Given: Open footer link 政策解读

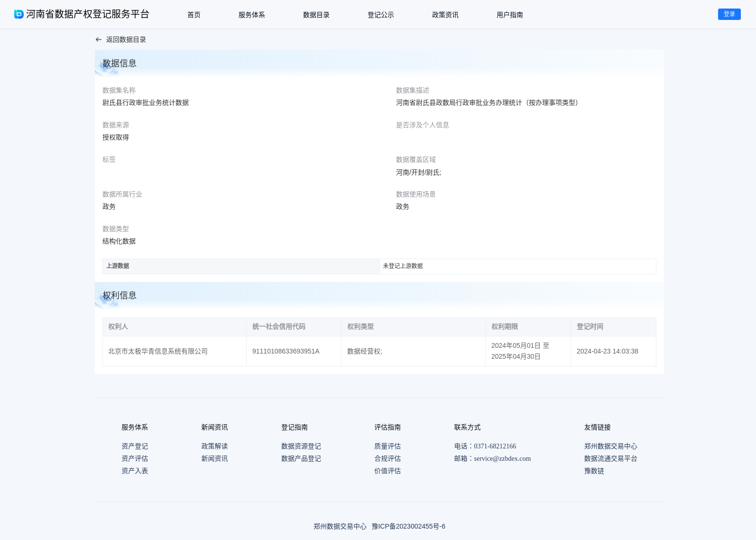Looking at the screenshot, I should (214, 446).
